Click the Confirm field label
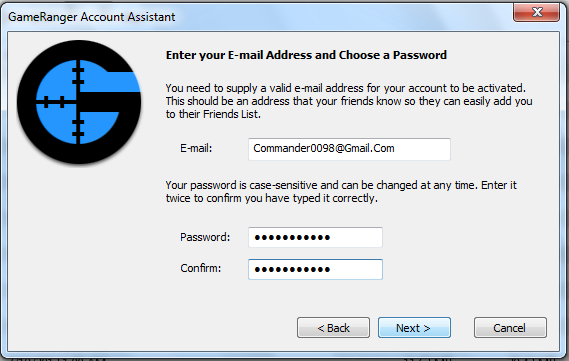 click(201, 268)
